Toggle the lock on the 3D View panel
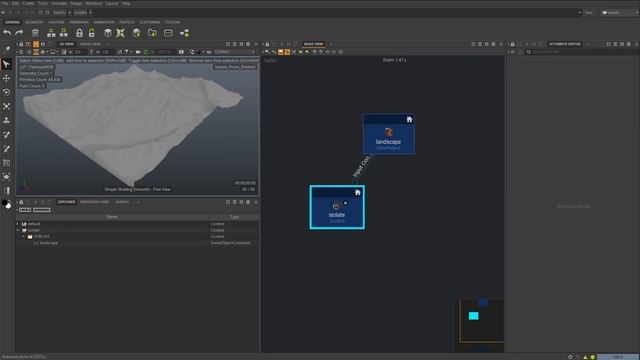640x360 pixels. [21, 44]
